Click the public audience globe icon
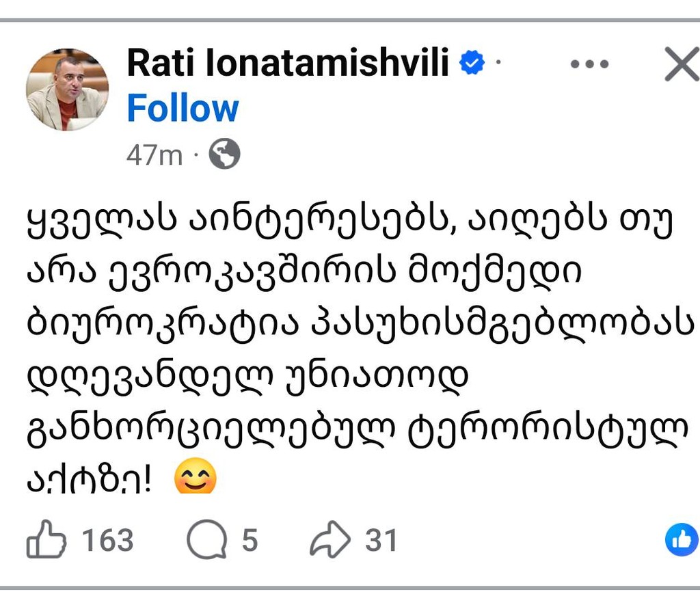This screenshot has width=700, height=594. [226, 154]
